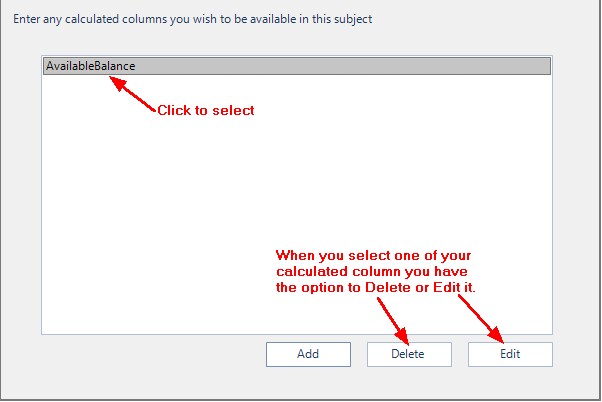Create a new calculated column with Add
Screen dimensions: 602x402
pos(308,354)
